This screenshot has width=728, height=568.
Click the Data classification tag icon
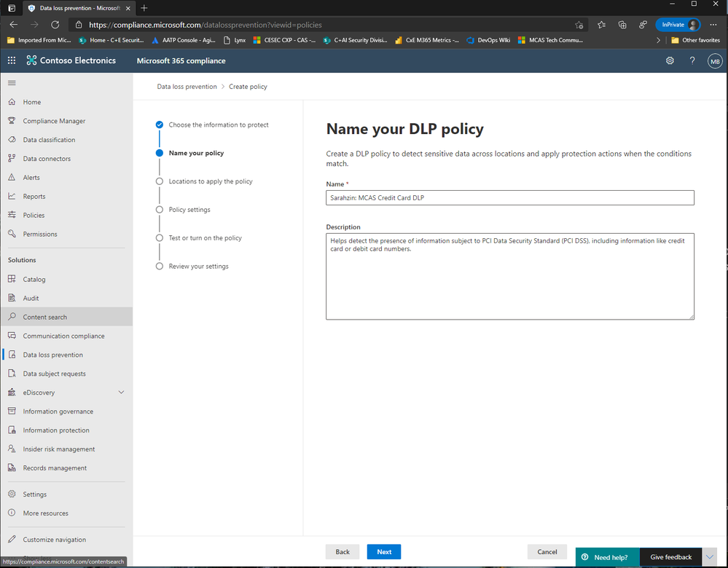tap(12, 139)
